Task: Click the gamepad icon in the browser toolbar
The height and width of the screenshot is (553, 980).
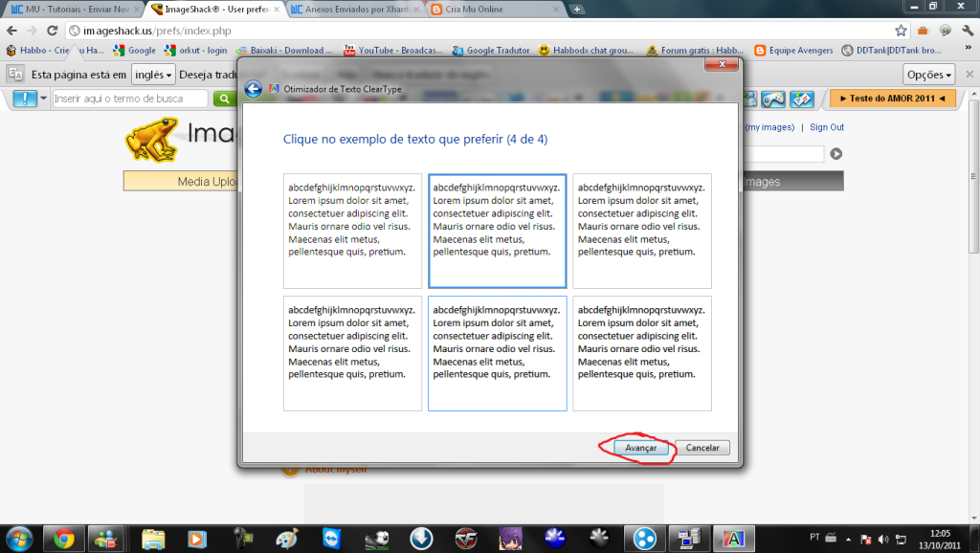Action: coord(771,98)
